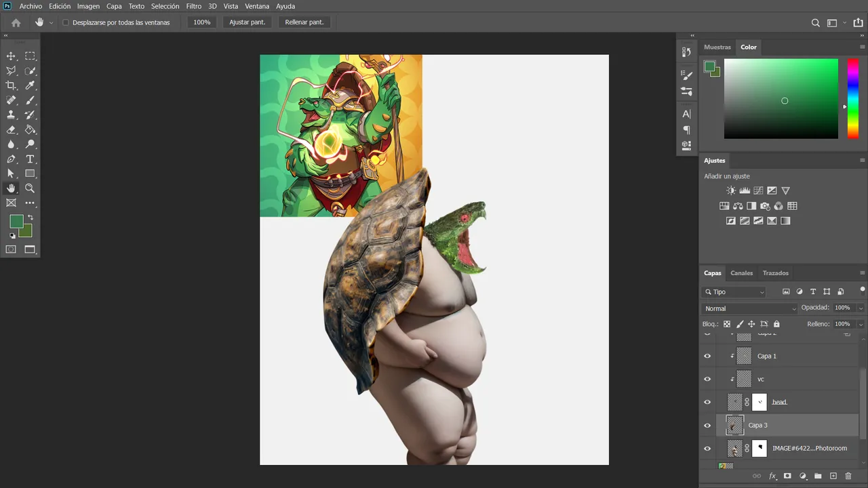Add a Levels adjustment
Image resolution: width=868 pixels, height=488 pixels.
(745, 190)
